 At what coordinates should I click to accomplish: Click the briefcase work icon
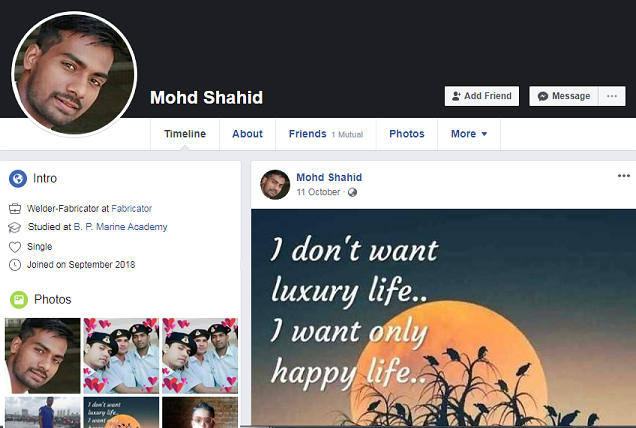click(15, 209)
